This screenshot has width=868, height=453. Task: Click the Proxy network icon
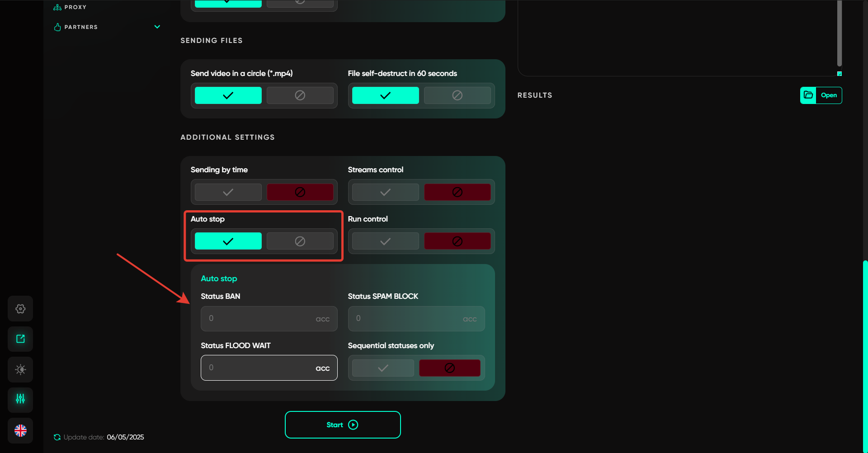[x=57, y=7]
